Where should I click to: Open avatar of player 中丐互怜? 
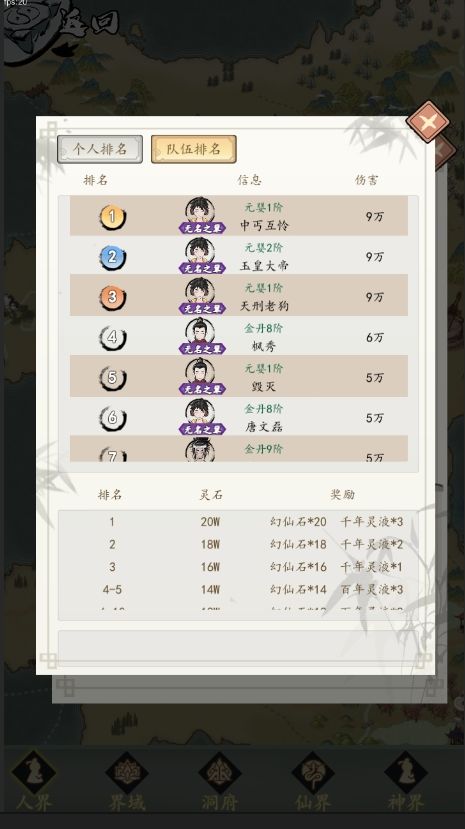pyautogui.click(x=201, y=215)
